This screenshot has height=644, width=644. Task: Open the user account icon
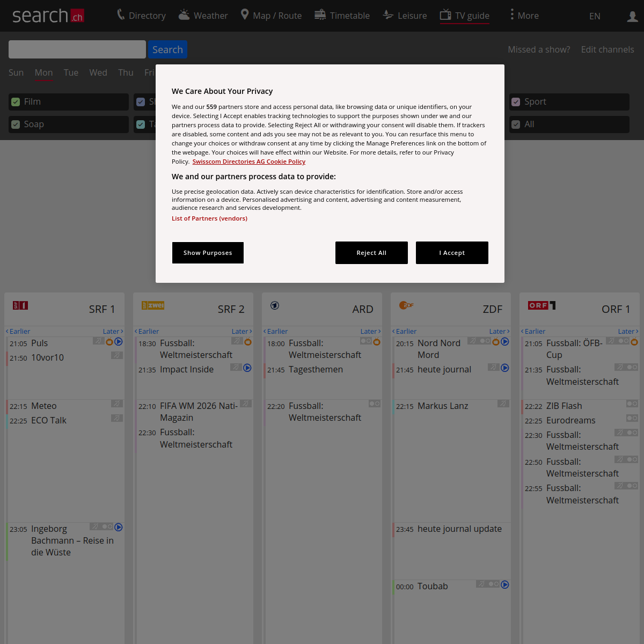(x=632, y=17)
